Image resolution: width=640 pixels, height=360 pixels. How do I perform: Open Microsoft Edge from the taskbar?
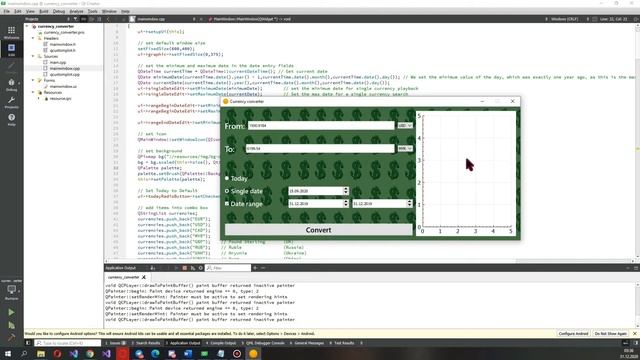pyautogui.click(x=155, y=353)
